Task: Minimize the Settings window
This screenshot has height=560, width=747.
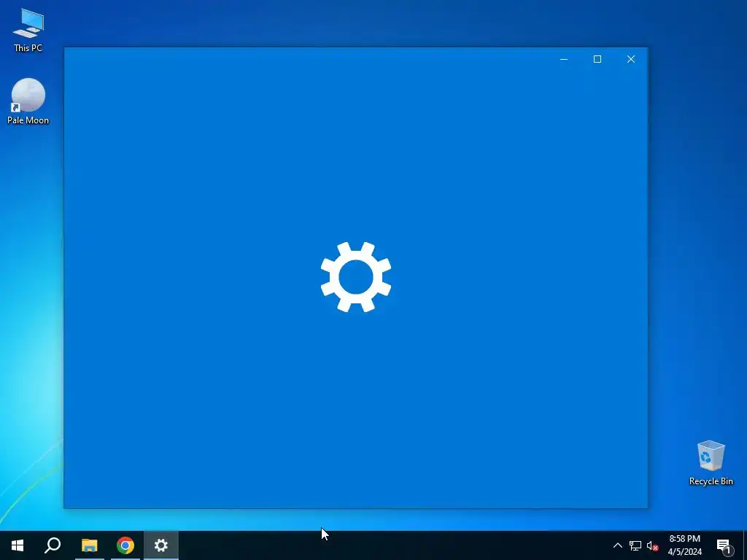Action: 564,59
